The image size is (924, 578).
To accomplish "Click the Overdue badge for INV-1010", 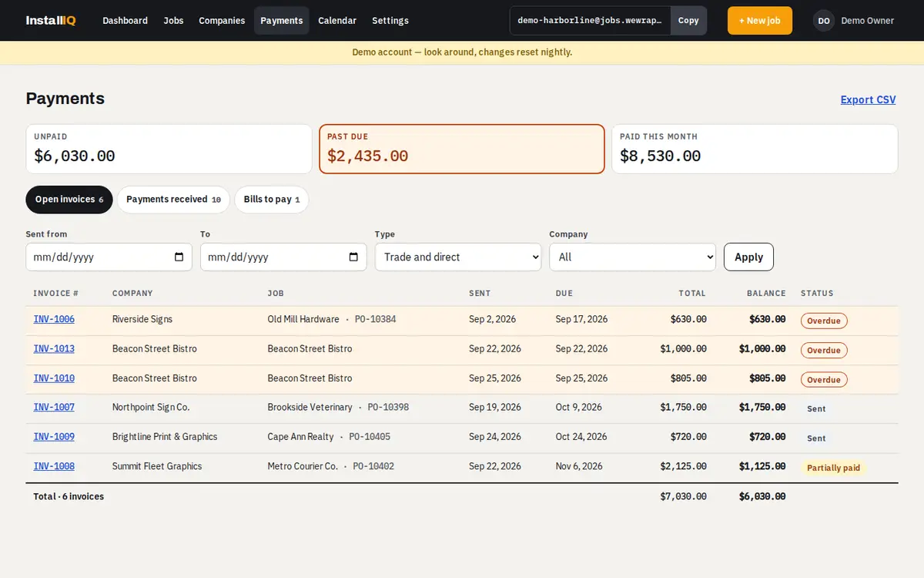I will (x=824, y=379).
